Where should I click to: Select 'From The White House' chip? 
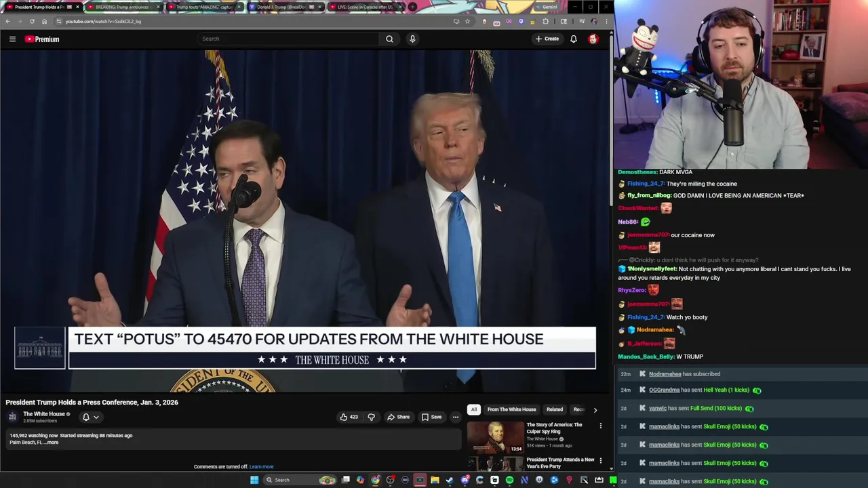[x=511, y=409]
